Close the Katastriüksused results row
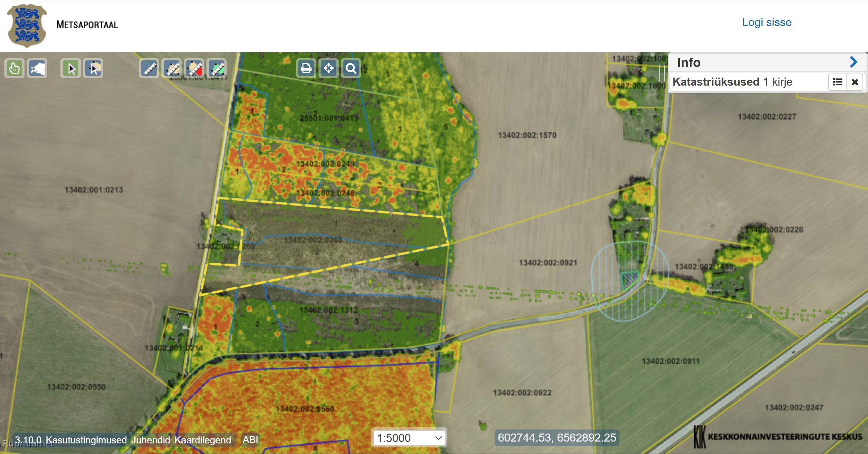 (x=855, y=82)
